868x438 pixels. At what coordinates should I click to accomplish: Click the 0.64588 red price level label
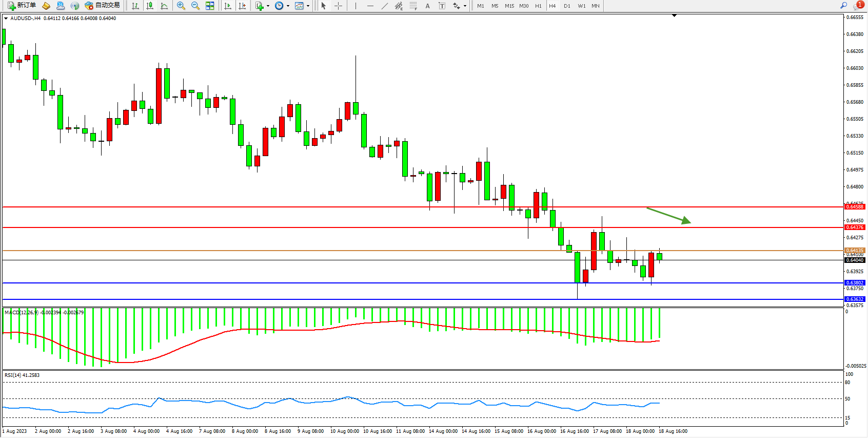[854, 207]
